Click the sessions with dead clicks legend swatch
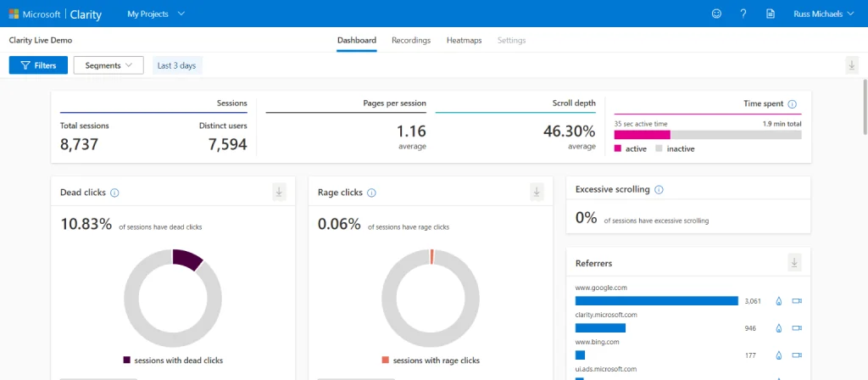 [127, 360]
